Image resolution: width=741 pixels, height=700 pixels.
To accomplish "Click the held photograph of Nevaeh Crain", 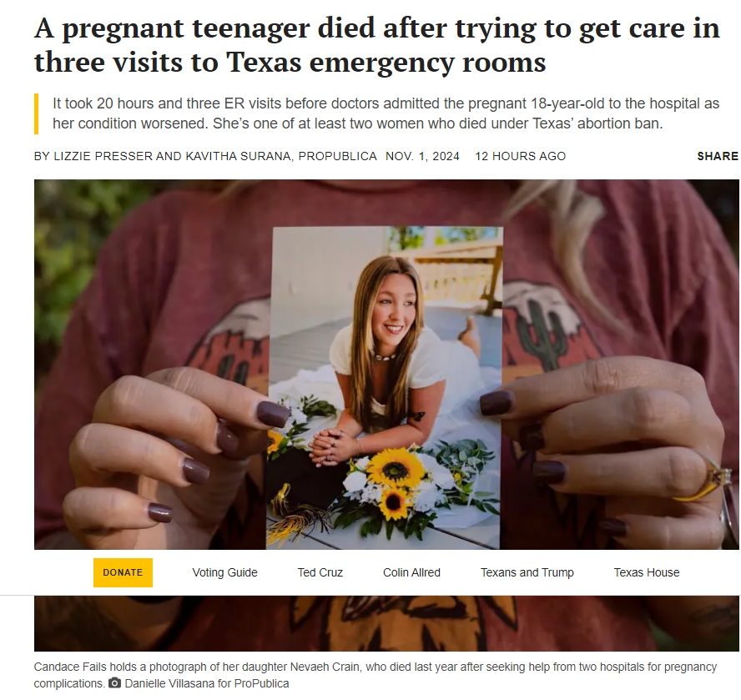I will pos(384,388).
